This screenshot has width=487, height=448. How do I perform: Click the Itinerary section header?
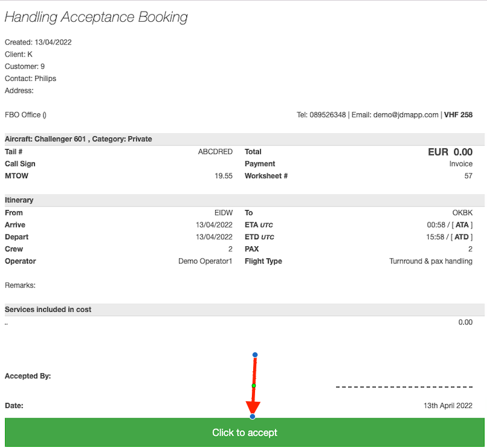click(19, 201)
